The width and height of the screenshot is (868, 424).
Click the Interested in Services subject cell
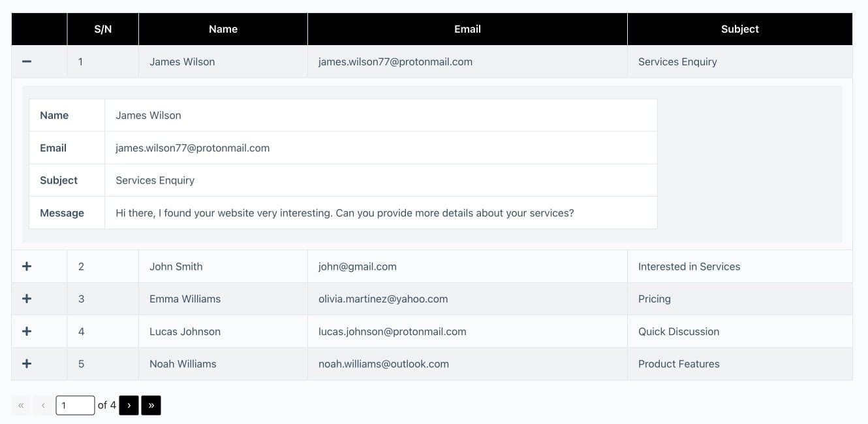pyautogui.click(x=740, y=267)
